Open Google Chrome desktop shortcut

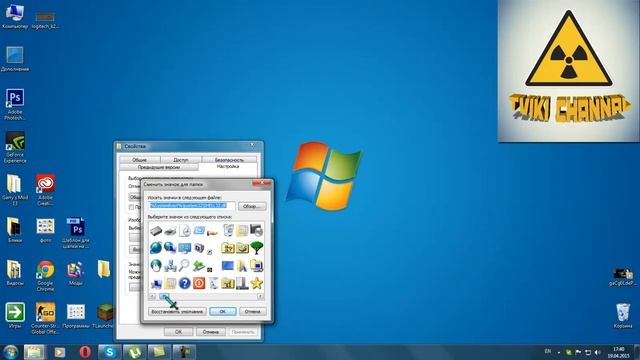45,276
